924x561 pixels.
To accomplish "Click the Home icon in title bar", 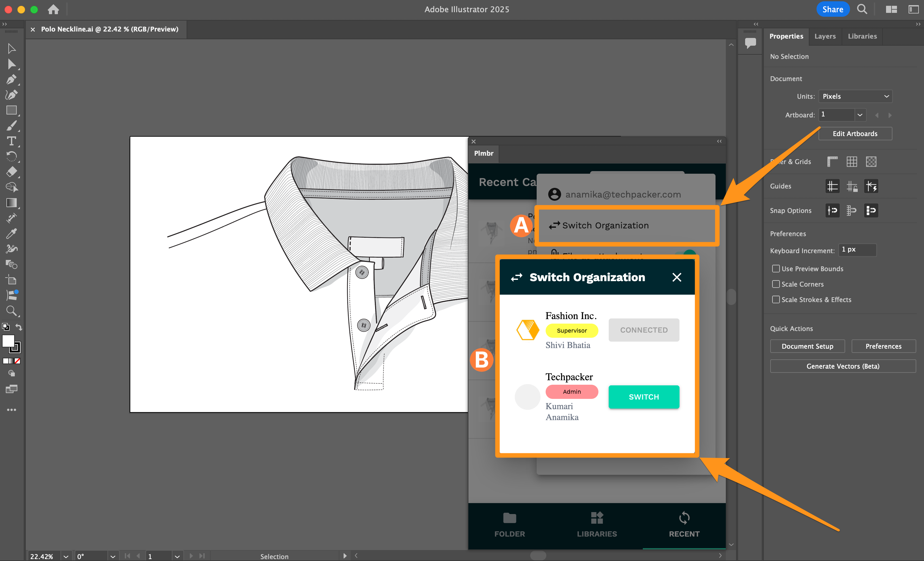I will (x=53, y=9).
